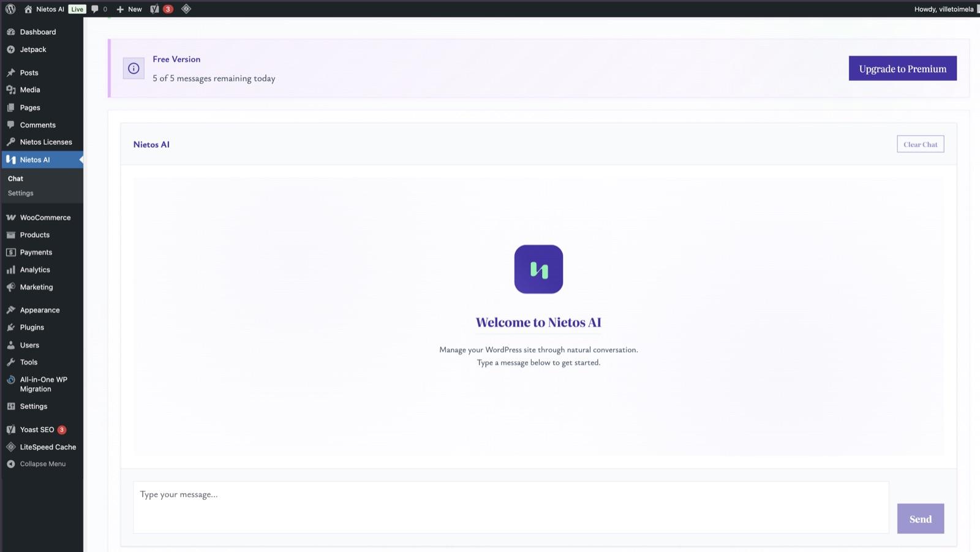Click the Appearance brush icon
Image resolution: width=980 pixels, height=552 pixels.
[10, 310]
